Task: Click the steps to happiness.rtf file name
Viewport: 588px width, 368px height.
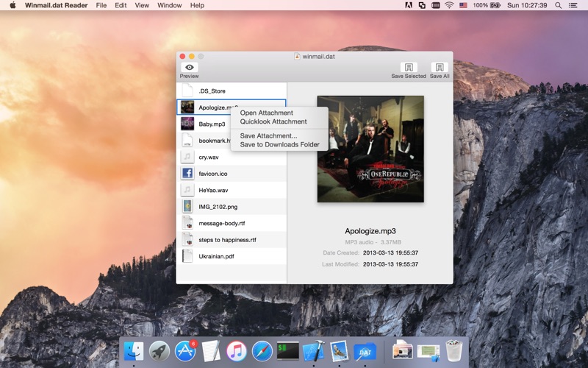Action: tap(227, 240)
